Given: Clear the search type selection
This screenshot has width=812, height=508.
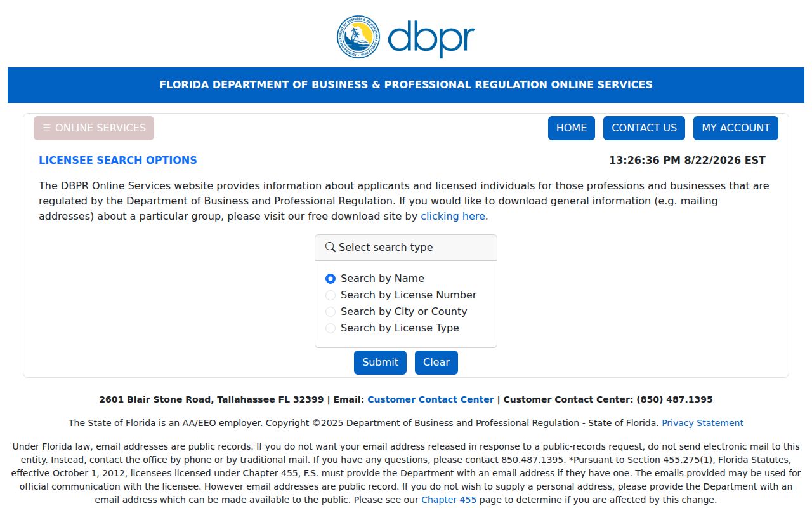Looking at the screenshot, I should click(436, 363).
